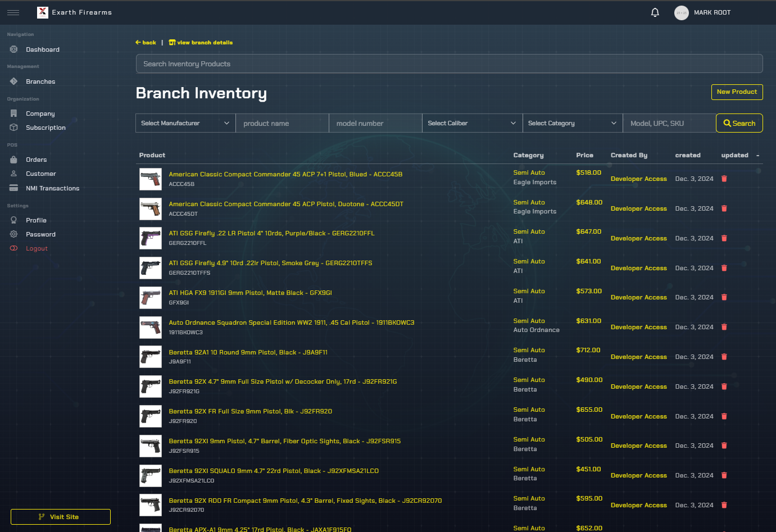Click the Subscription box icon
The height and width of the screenshot is (532, 776).
(13, 128)
